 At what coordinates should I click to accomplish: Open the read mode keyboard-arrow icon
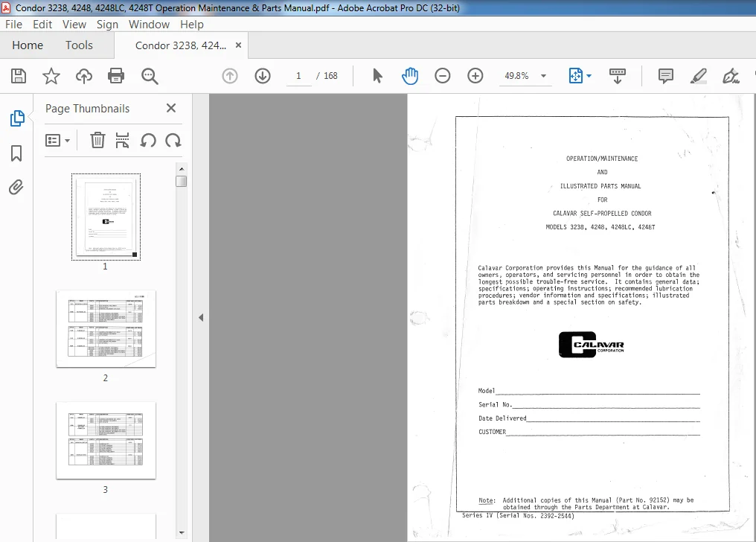(617, 76)
